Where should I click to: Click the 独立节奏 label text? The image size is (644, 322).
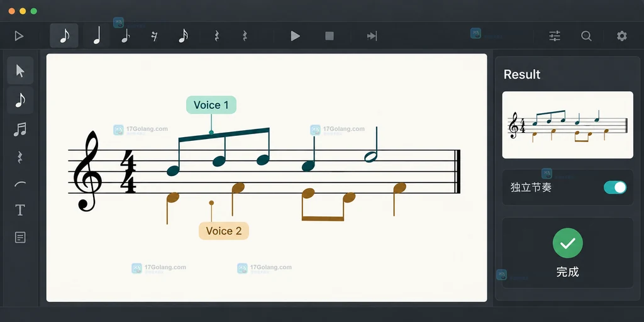[531, 187]
